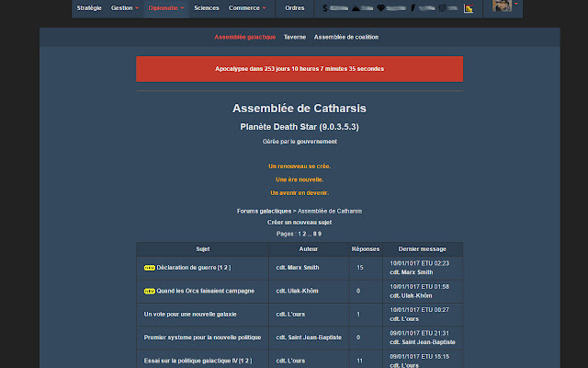This screenshot has width=588, height=368.
Task: Click the player avatar picture
Action: tap(503, 7)
